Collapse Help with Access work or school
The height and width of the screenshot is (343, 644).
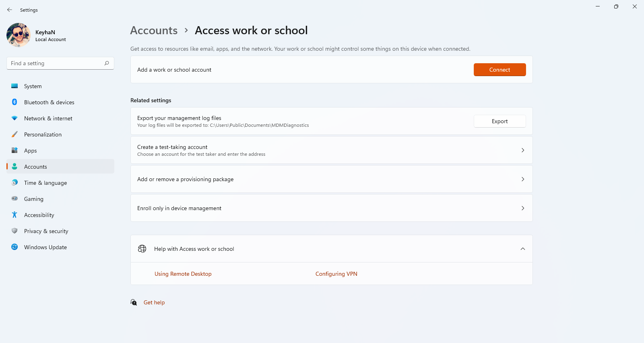(x=523, y=249)
